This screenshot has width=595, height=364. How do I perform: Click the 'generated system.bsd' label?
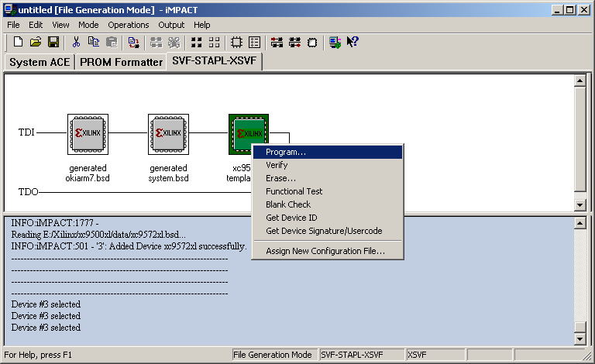[168, 173]
